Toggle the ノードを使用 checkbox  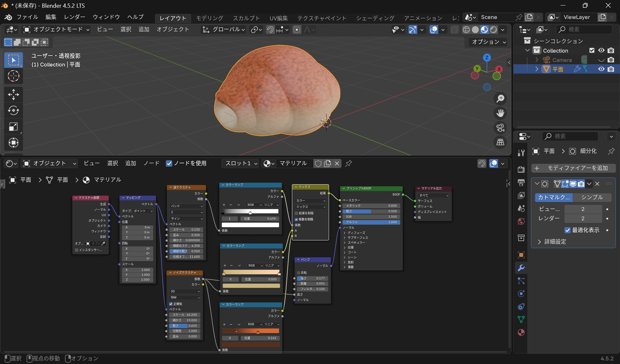coord(169,163)
